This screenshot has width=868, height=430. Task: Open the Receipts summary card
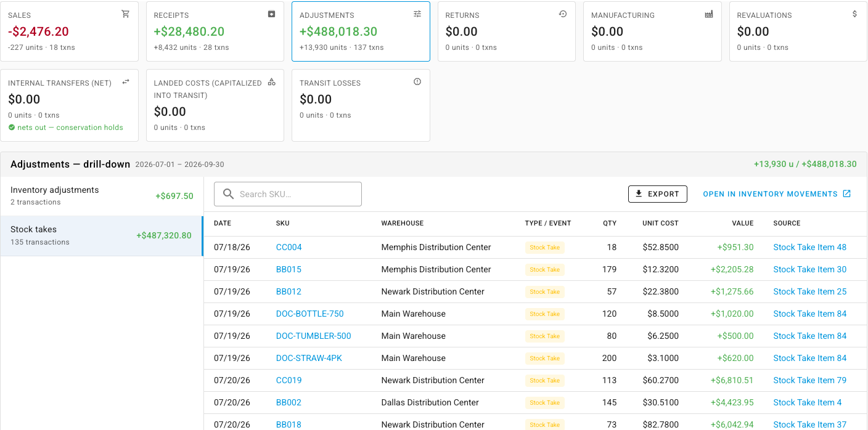point(215,31)
